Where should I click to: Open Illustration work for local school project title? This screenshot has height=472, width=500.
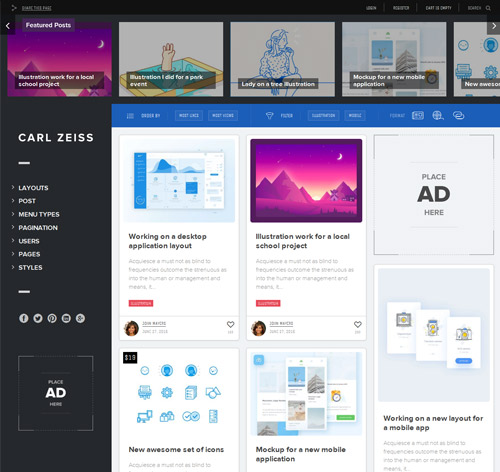point(303,241)
